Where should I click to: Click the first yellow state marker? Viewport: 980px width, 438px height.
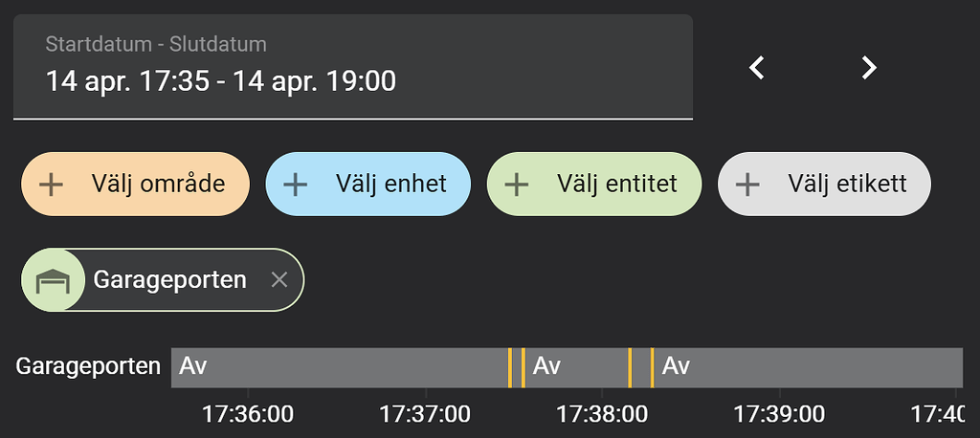[510, 367]
